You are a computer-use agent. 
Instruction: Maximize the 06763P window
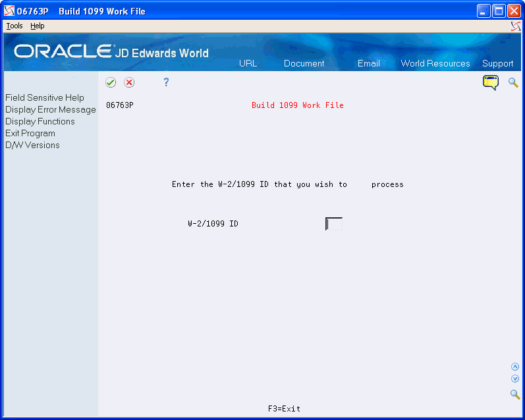499,11
